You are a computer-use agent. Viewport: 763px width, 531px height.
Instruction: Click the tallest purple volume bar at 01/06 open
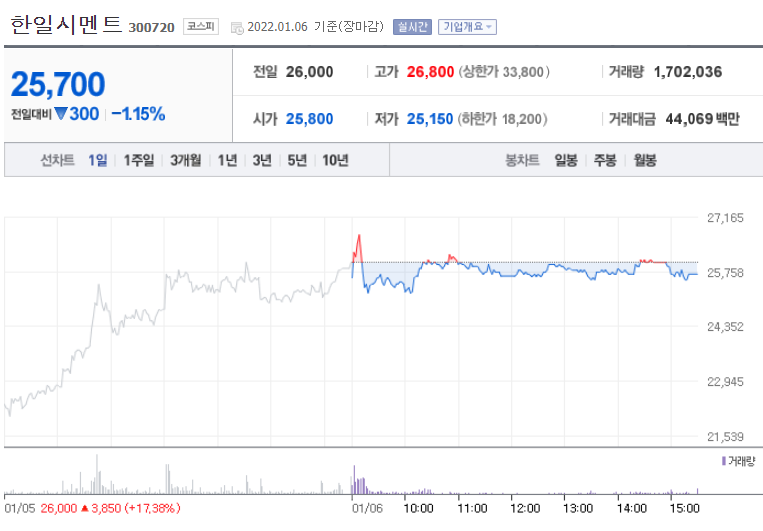click(x=354, y=480)
